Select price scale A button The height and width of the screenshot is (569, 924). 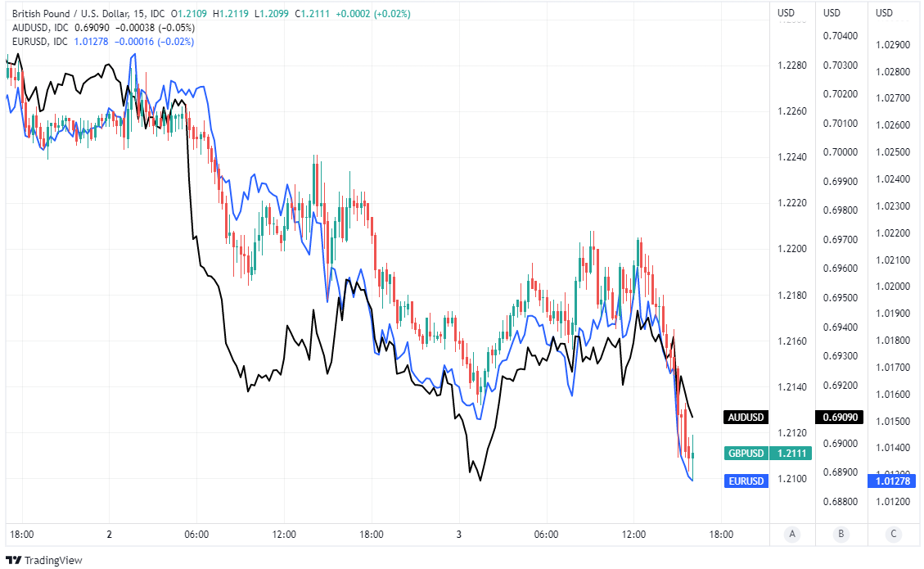tap(791, 535)
